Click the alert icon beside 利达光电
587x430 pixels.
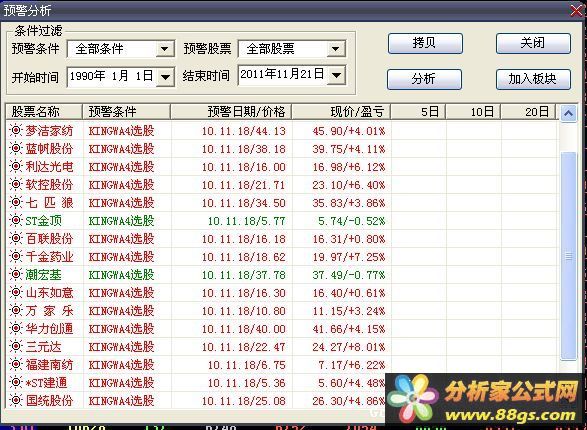(x=16, y=167)
